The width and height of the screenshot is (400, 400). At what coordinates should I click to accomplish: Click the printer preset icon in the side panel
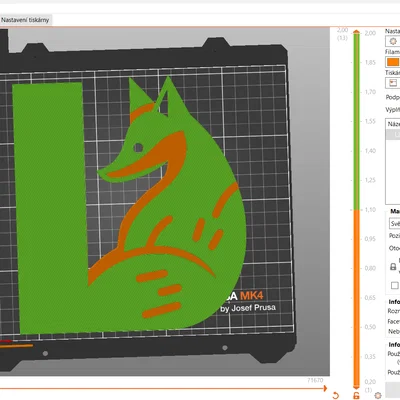[x=393, y=83]
